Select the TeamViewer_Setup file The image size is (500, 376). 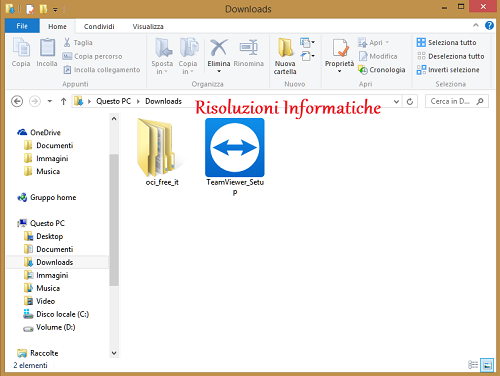(235, 157)
